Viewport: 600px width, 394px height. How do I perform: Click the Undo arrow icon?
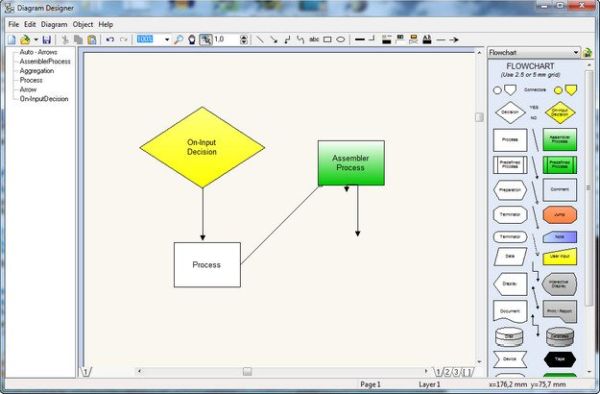(x=110, y=39)
